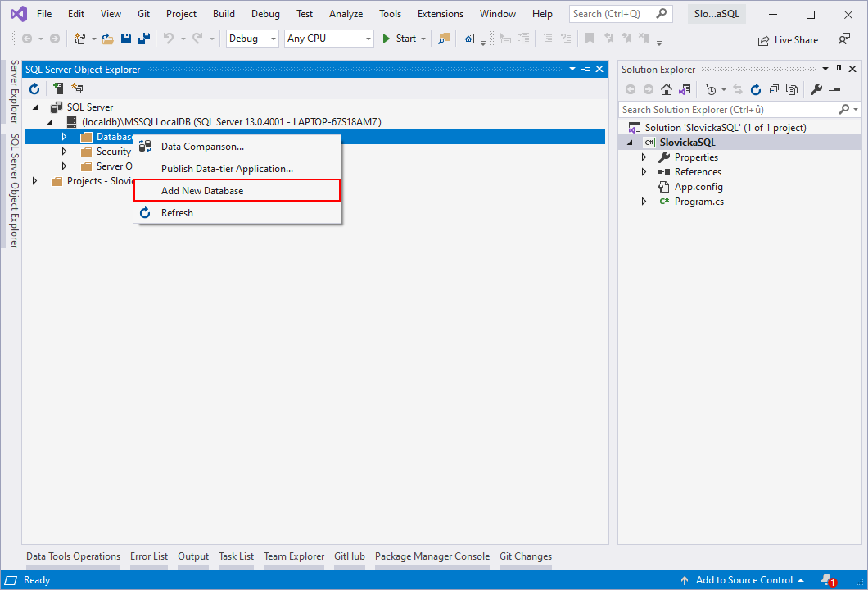Select App.config in Solution Explorer
This screenshot has height=590, width=868.
[x=698, y=187]
